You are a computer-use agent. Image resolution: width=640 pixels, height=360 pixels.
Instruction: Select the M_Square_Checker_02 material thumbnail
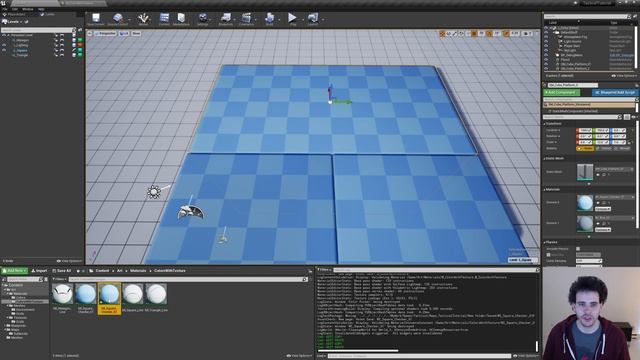click(109, 298)
